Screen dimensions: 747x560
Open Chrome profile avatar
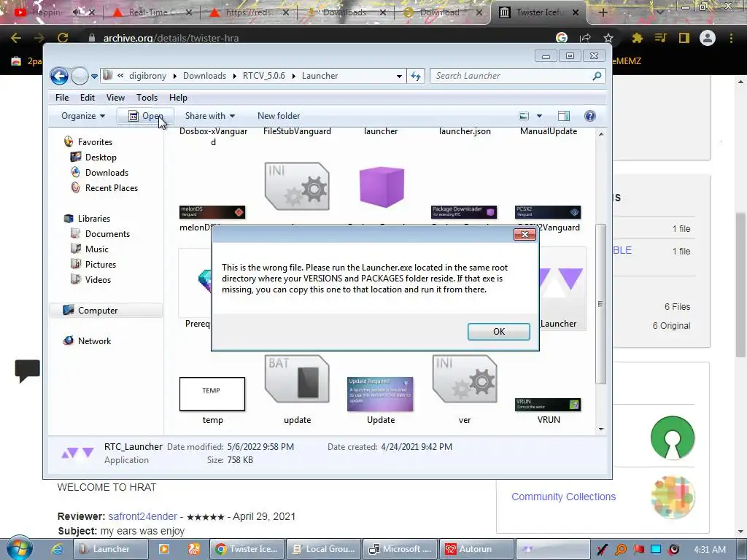click(x=708, y=38)
